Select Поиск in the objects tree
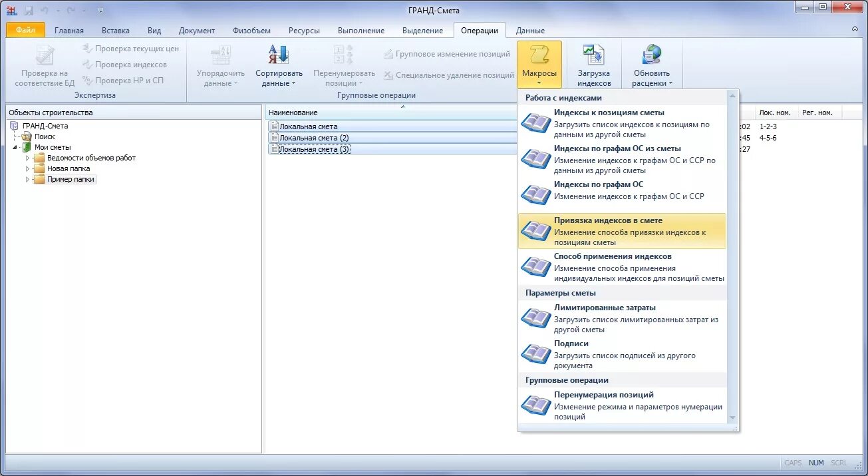The image size is (868, 476). (45, 136)
